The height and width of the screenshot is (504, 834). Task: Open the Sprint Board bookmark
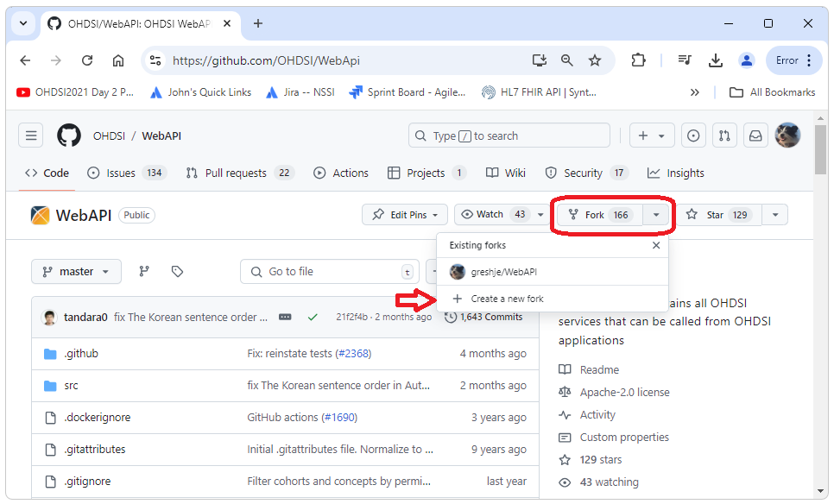408,92
